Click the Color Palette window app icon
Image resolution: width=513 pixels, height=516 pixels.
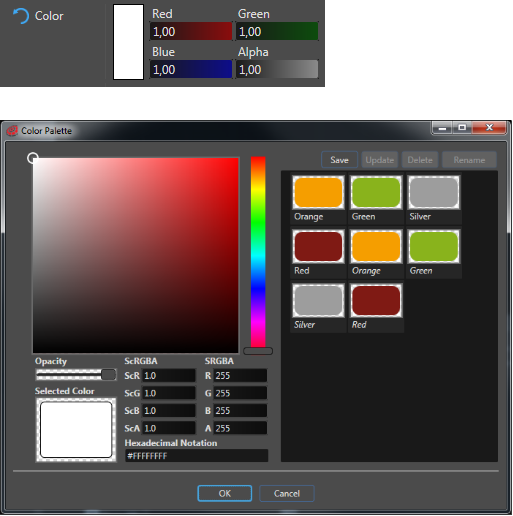[x=12, y=130]
